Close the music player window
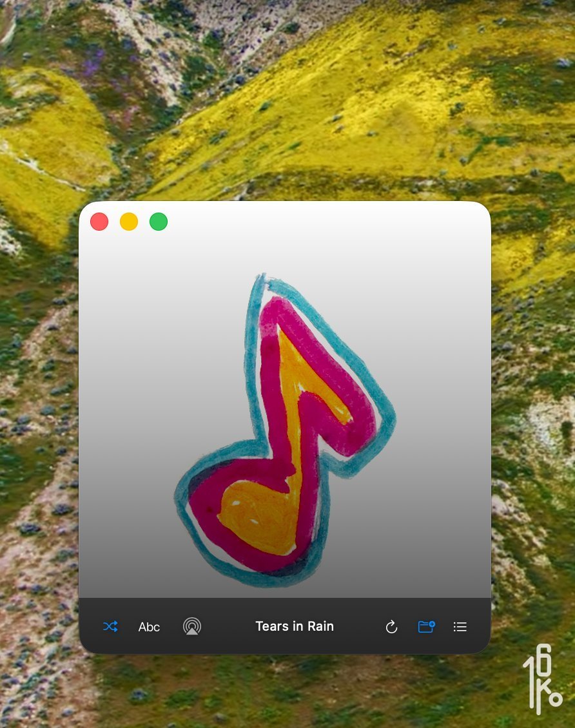The image size is (575, 728). coord(99,222)
